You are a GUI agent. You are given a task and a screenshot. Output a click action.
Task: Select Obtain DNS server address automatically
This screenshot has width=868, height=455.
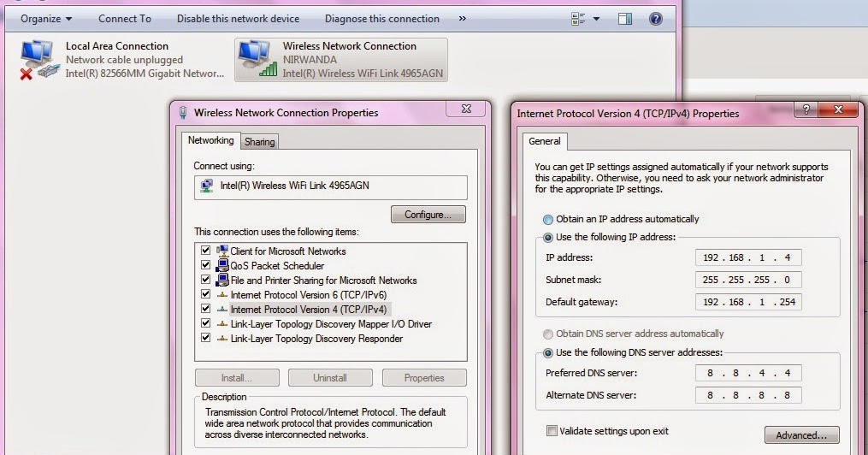pyautogui.click(x=548, y=334)
